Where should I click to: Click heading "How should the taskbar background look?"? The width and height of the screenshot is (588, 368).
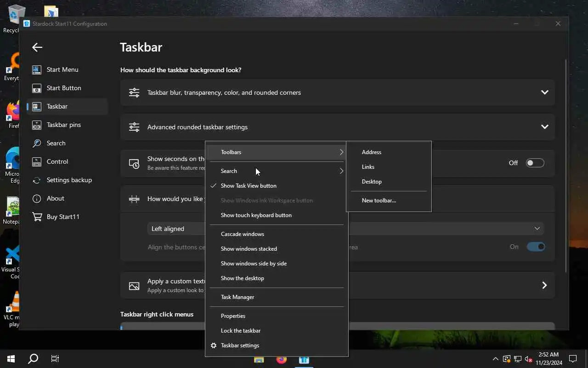(181, 70)
